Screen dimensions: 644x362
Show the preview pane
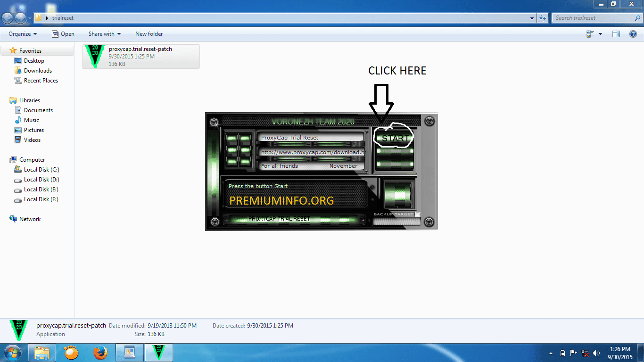[x=616, y=34]
